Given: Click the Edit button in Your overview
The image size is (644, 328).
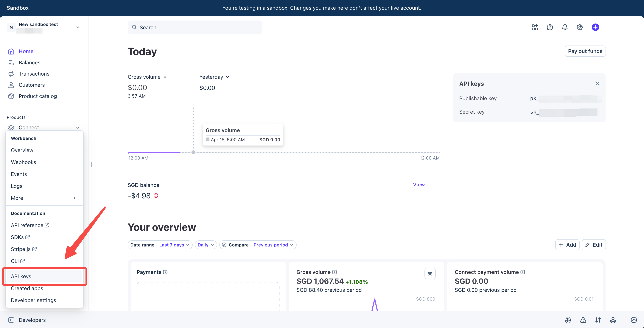Looking at the screenshot, I should pos(594,245).
